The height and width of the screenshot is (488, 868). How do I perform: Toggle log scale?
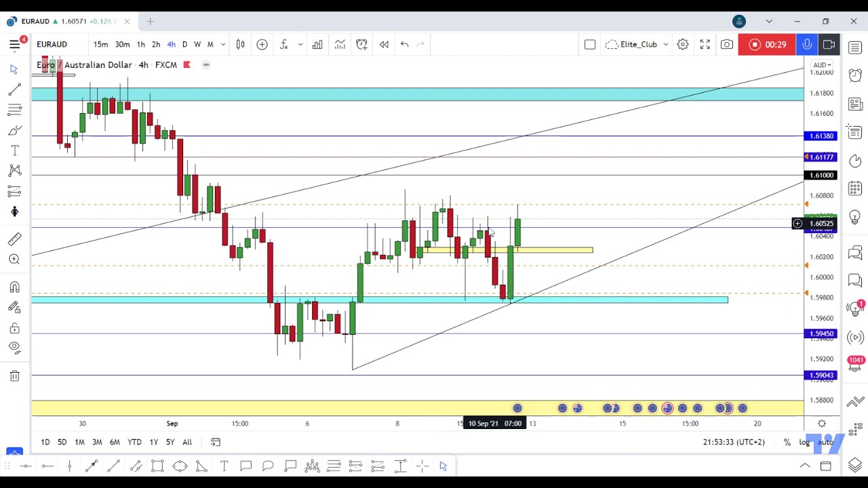[804, 442]
